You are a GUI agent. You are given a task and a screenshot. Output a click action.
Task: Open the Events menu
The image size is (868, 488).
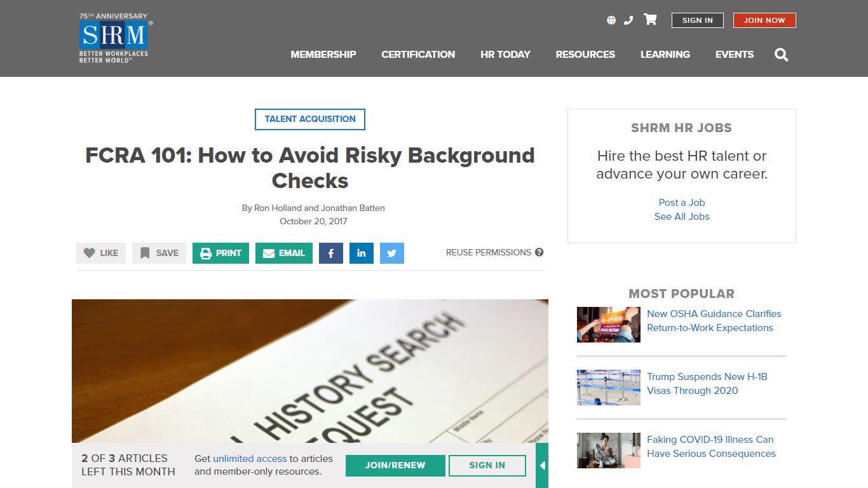coord(735,55)
